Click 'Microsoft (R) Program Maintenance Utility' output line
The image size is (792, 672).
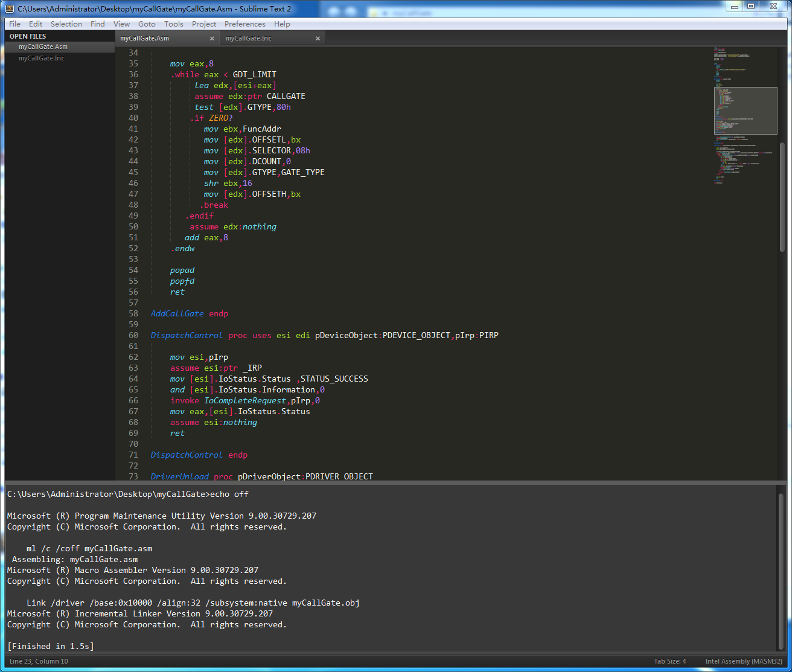point(162,516)
